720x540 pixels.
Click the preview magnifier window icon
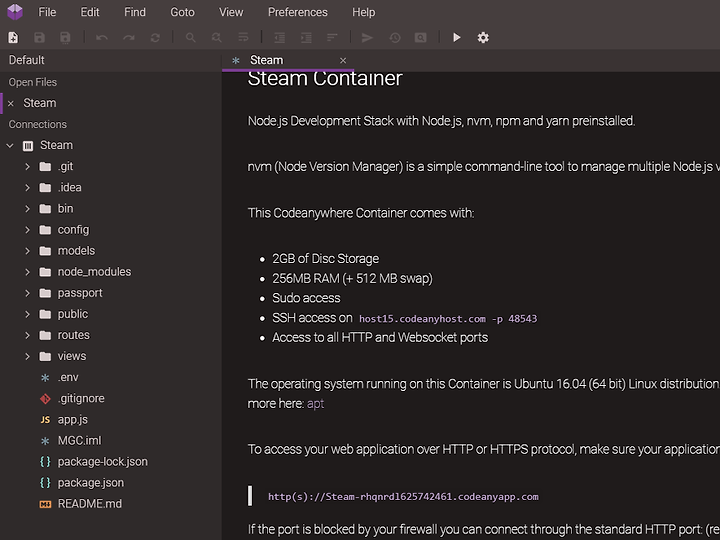421,38
